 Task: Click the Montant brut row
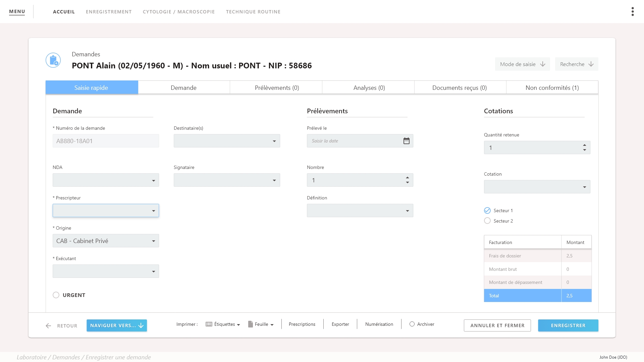pyautogui.click(x=538, y=269)
